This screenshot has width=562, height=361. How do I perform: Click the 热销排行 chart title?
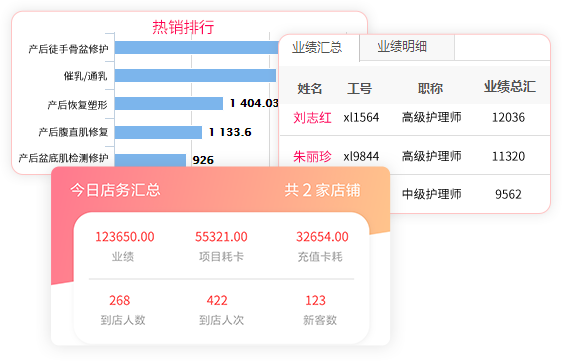(x=184, y=27)
